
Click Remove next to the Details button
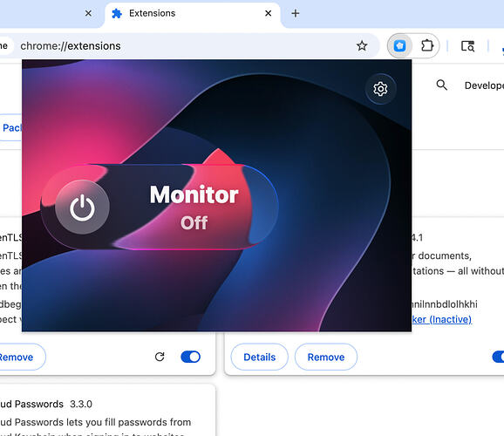click(x=326, y=357)
